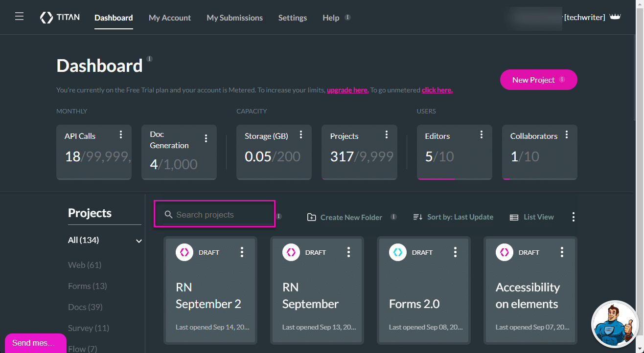The height and width of the screenshot is (353, 644).
Task: Click the Titan logo in header
Action: pyautogui.click(x=59, y=18)
